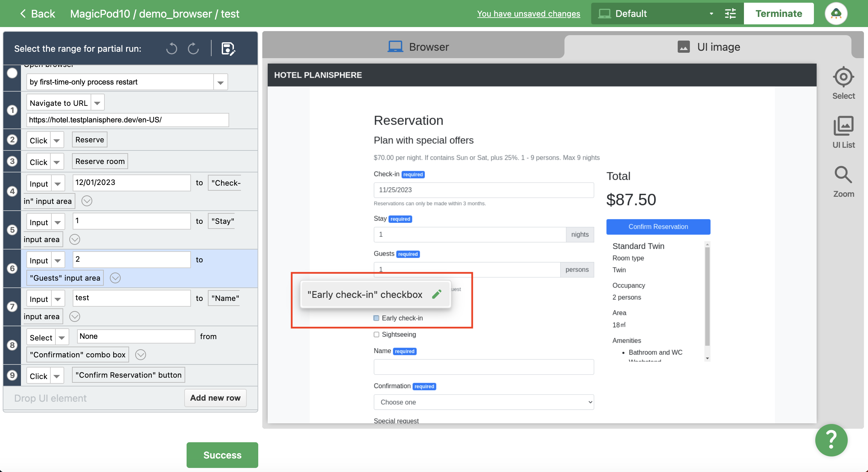Open command dropdown on Reserve room row
The image size is (868, 472).
[x=57, y=162]
